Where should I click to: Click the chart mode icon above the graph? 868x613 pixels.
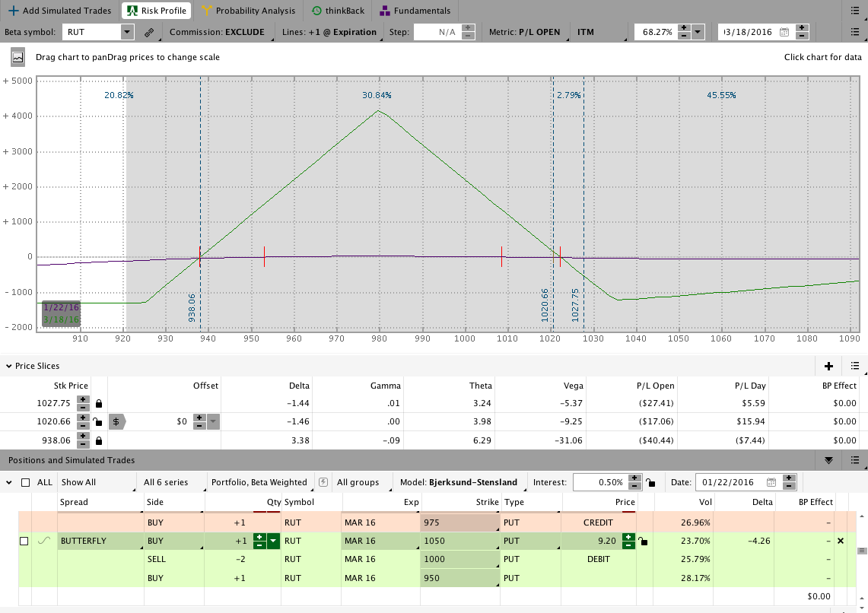[x=17, y=57]
